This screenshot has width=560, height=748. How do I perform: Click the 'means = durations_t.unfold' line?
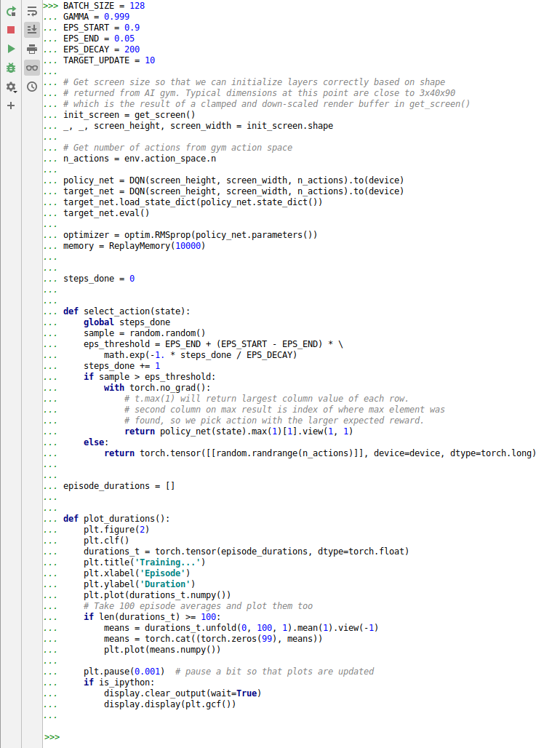pos(241,628)
